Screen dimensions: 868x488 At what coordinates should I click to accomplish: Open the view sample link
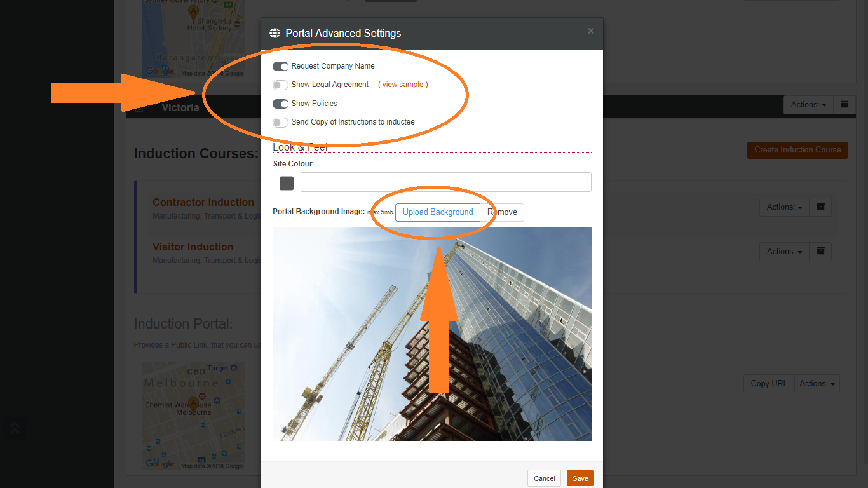(x=403, y=85)
